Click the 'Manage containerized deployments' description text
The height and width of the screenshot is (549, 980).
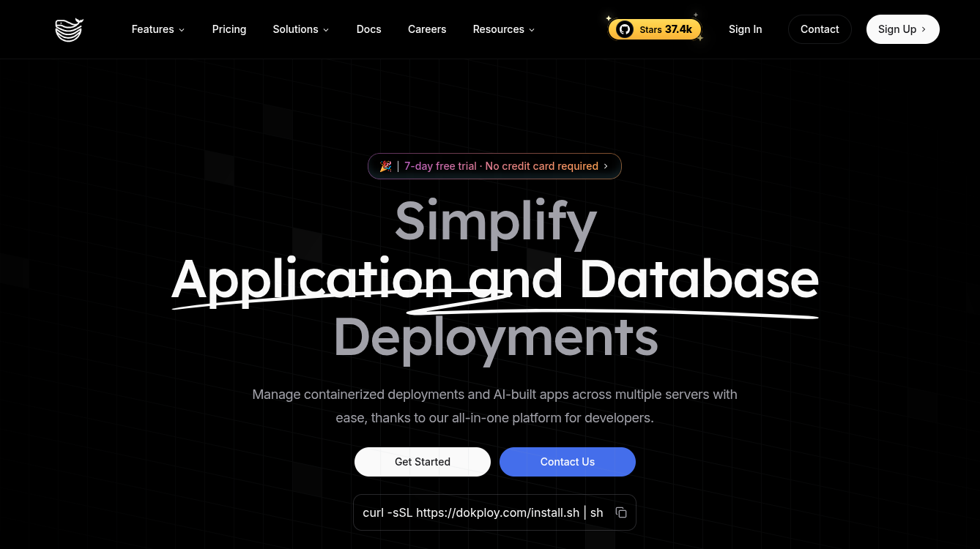point(494,406)
